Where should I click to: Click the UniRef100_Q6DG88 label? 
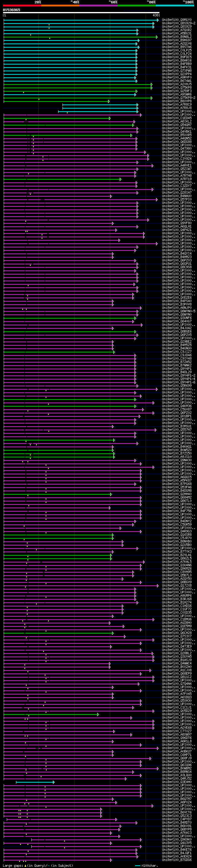[177, 142]
